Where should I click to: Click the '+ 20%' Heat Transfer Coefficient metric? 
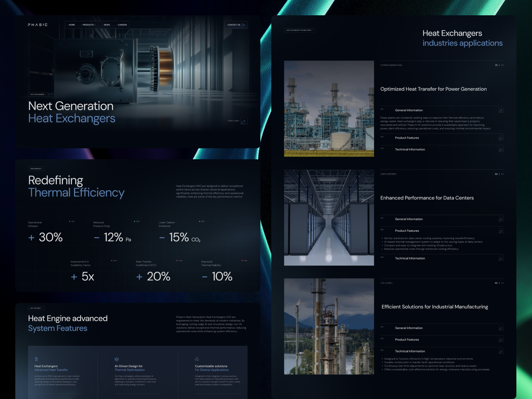(x=153, y=277)
